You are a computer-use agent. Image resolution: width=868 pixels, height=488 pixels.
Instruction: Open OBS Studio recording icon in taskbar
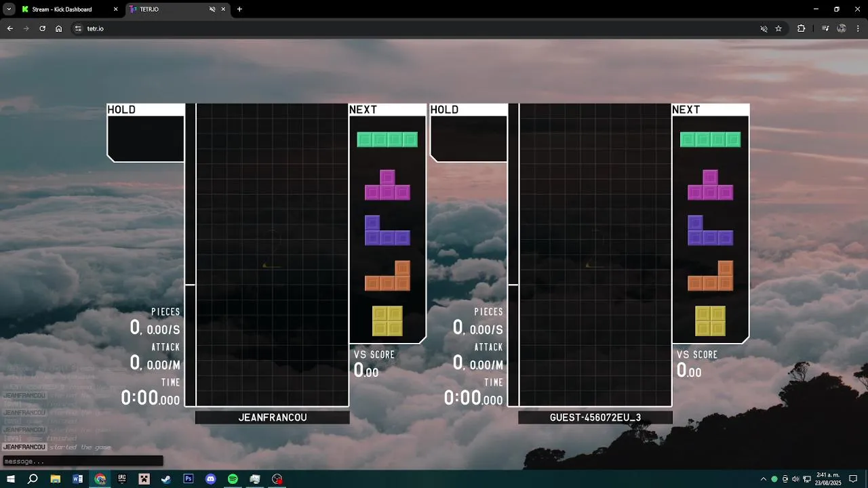click(277, 479)
